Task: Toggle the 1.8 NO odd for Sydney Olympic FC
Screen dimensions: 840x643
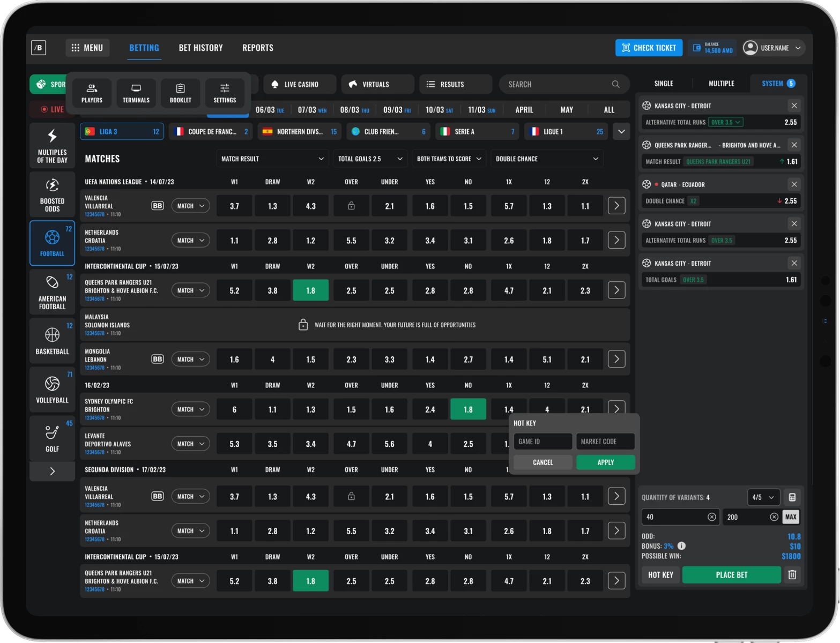Action: 468,409
